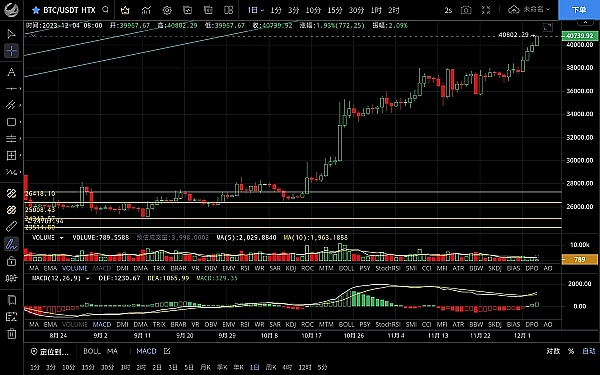Open the VOLUME indicator dropdown arrow
The height and width of the screenshot is (375, 600).
tap(61, 238)
